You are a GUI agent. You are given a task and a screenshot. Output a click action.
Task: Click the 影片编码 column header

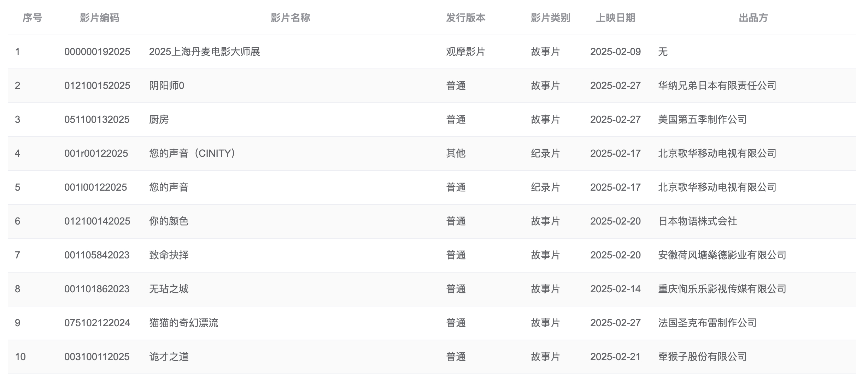point(99,18)
